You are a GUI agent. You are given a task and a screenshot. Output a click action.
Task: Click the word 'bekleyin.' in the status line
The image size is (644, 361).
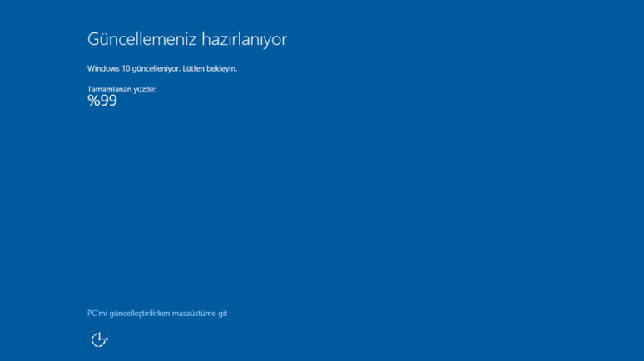coord(222,68)
